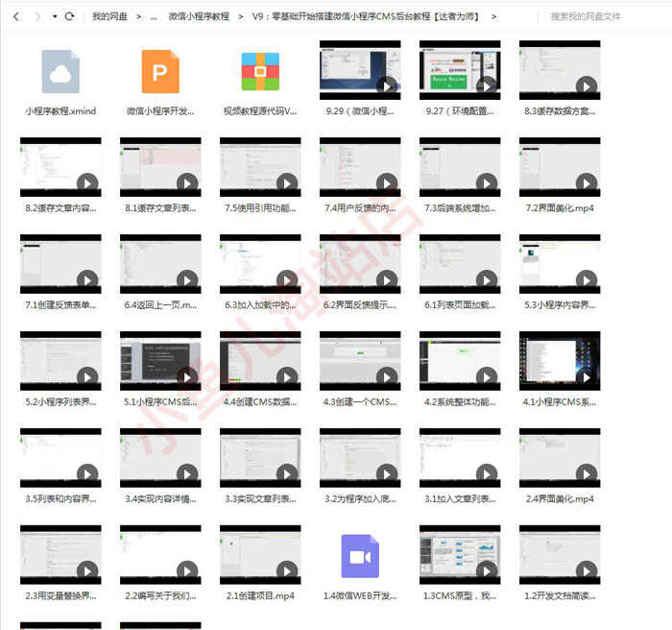Click the V9 CMS后台教程 breadcrumb
This screenshot has width=672, height=630.
pos(366,16)
